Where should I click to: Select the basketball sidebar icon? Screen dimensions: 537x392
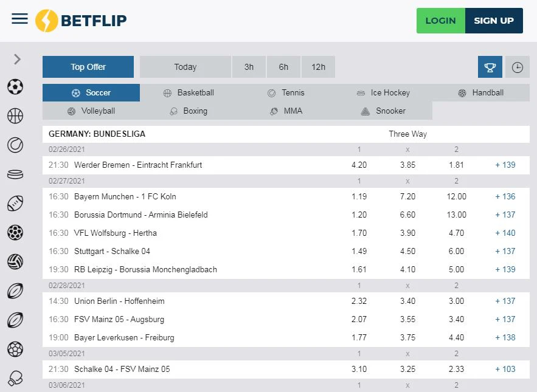[15, 115]
